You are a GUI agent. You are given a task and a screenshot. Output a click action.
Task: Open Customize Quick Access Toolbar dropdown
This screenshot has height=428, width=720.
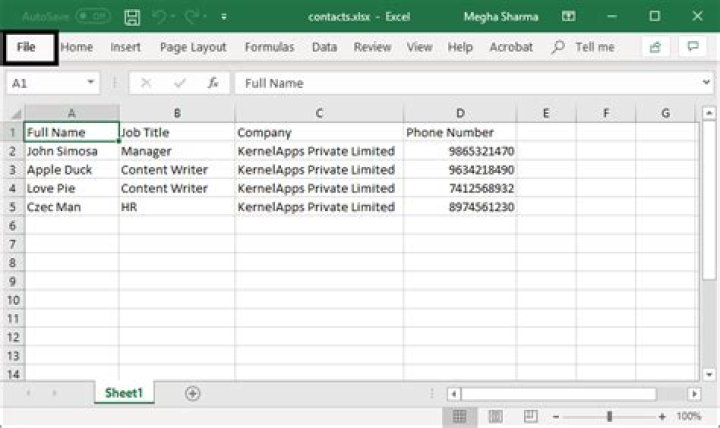[x=224, y=17]
